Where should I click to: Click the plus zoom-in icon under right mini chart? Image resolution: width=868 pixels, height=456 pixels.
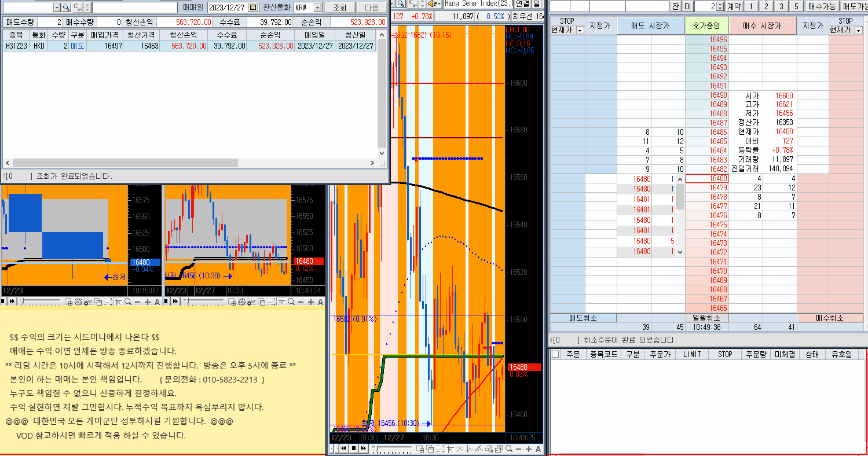coord(311,302)
